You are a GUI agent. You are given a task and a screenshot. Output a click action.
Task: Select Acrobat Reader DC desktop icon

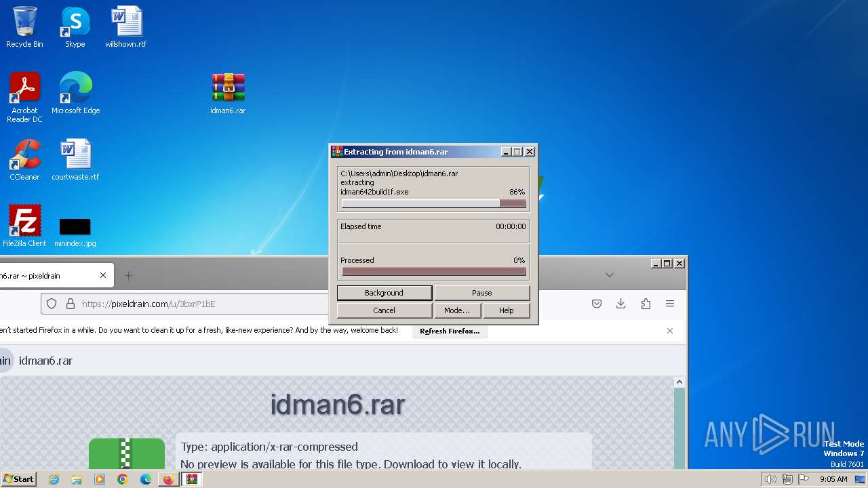tap(24, 98)
